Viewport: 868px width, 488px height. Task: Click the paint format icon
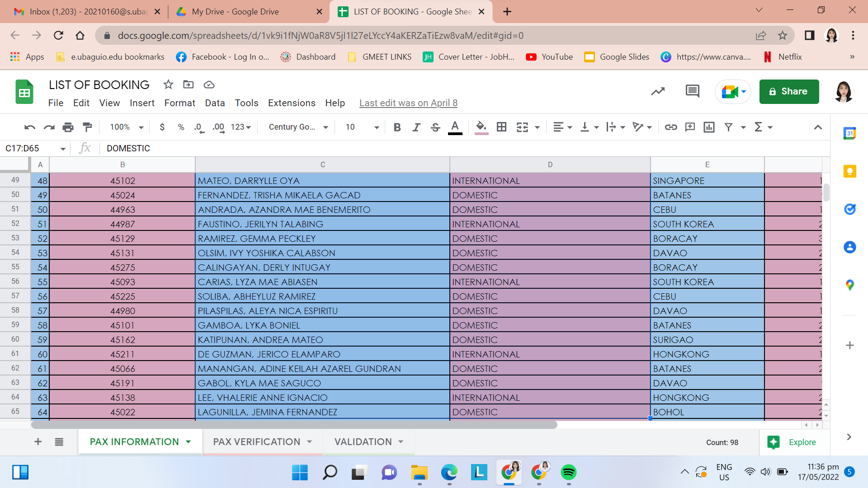tap(87, 127)
